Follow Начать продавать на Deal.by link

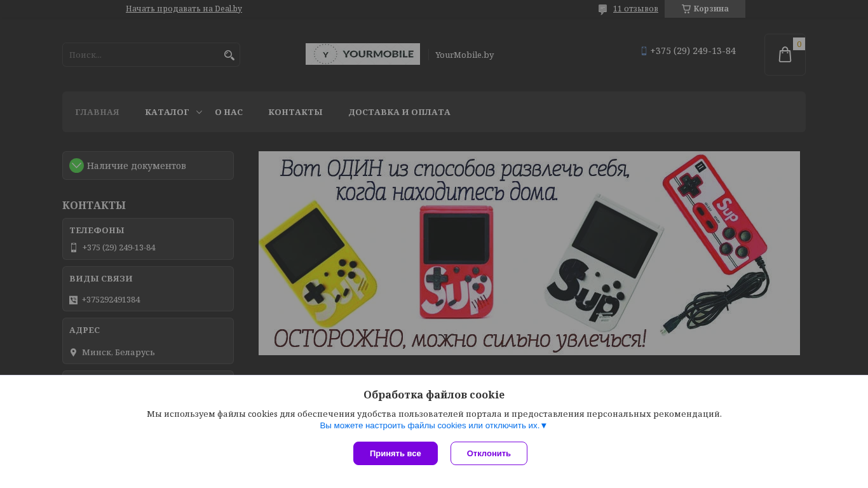click(184, 9)
